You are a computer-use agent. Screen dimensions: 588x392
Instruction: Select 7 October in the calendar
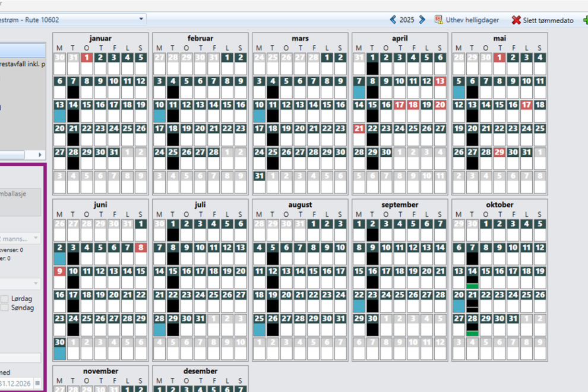(x=472, y=253)
